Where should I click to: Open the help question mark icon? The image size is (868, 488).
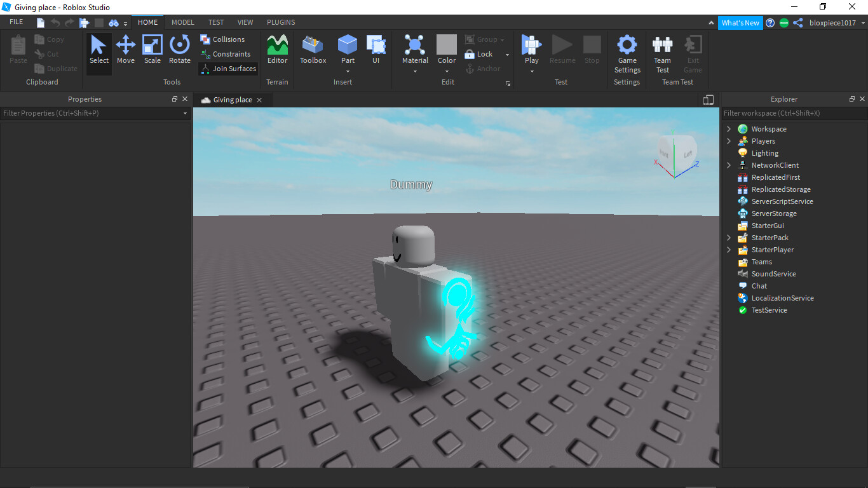pos(770,23)
